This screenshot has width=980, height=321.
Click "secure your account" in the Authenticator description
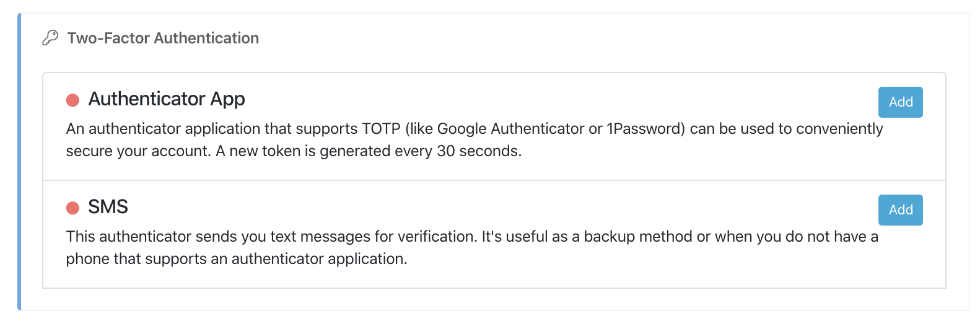click(138, 151)
